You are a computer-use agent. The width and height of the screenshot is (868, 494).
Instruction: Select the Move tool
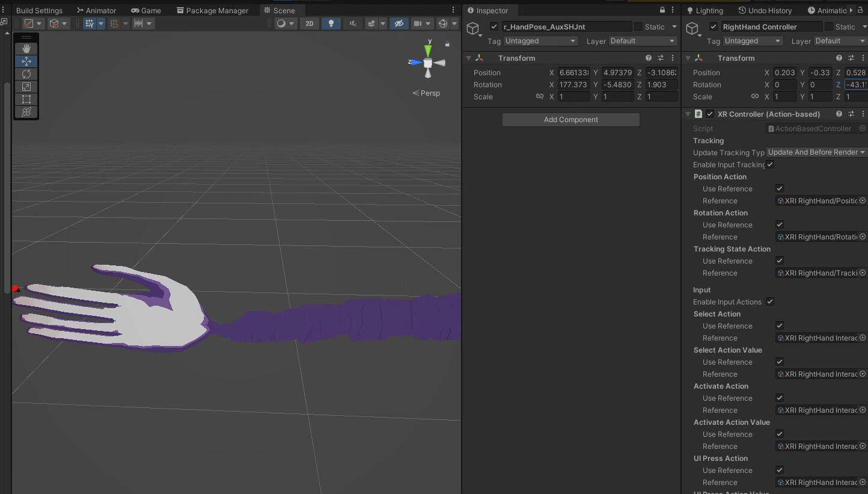point(26,61)
